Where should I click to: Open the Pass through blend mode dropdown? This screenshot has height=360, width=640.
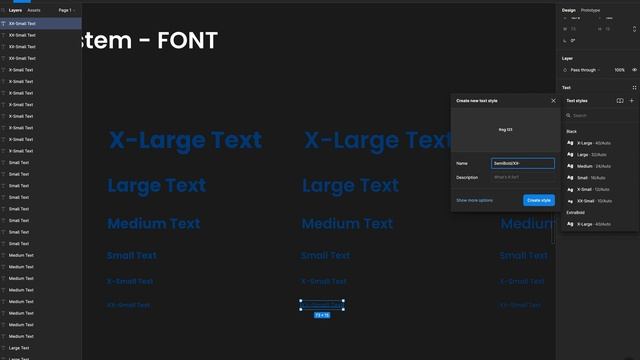tap(585, 70)
